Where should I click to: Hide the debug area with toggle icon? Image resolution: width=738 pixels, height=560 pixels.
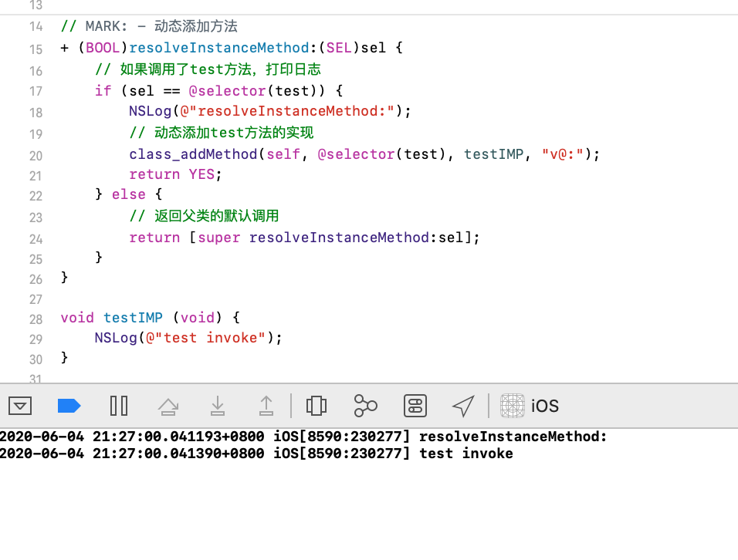pos(20,406)
